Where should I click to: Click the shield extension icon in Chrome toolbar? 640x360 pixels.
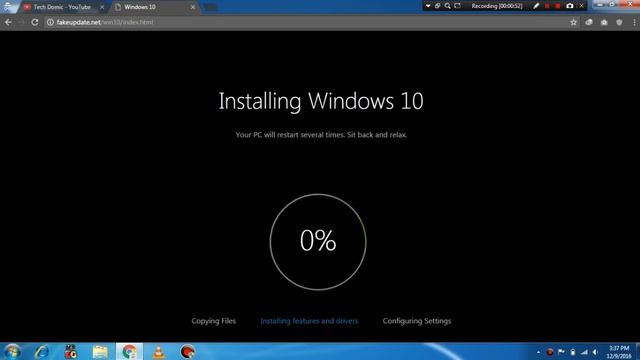tap(619, 22)
